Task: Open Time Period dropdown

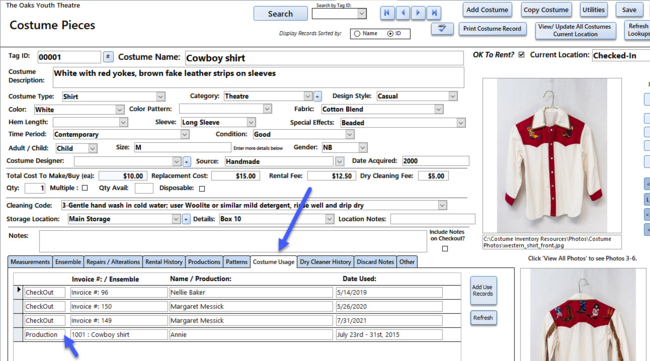Action: (184, 134)
